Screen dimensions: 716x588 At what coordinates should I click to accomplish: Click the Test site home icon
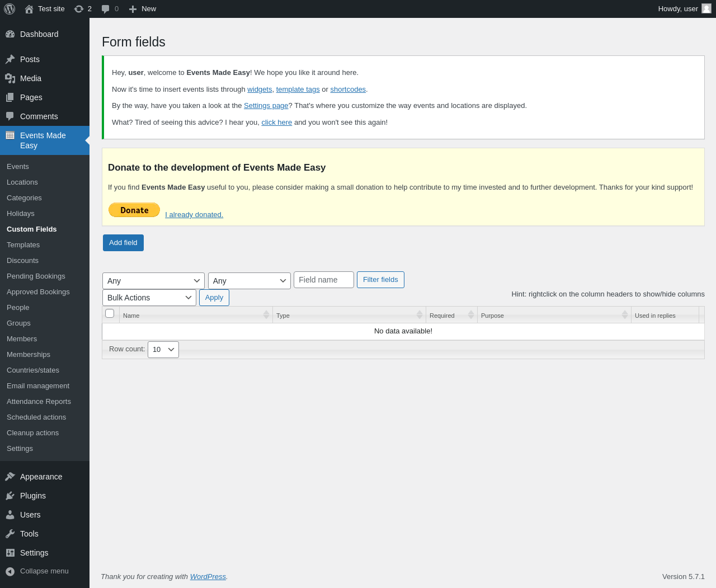pos(29,9)
